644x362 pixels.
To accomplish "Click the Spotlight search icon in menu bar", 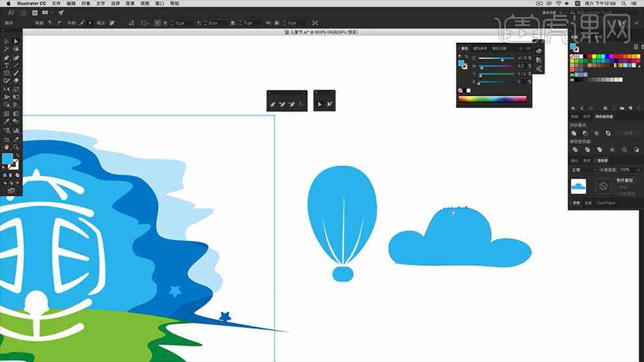I will [x=624, y=3].
